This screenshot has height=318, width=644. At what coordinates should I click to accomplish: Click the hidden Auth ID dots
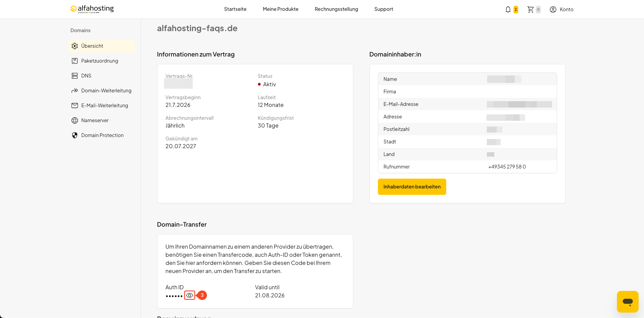pos(174,296)
